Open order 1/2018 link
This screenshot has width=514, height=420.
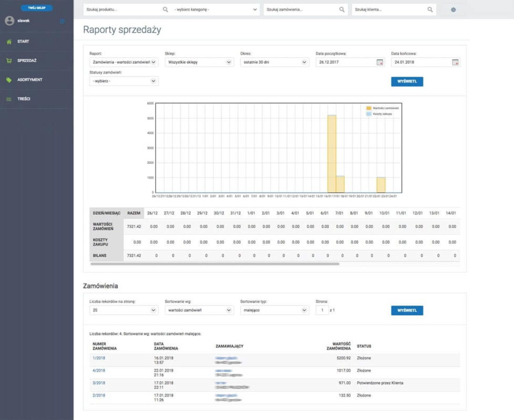[99, 358]
